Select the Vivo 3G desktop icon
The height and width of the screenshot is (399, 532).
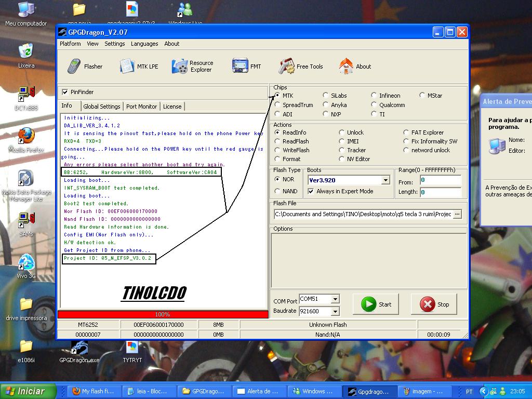(x=26, y=267)
